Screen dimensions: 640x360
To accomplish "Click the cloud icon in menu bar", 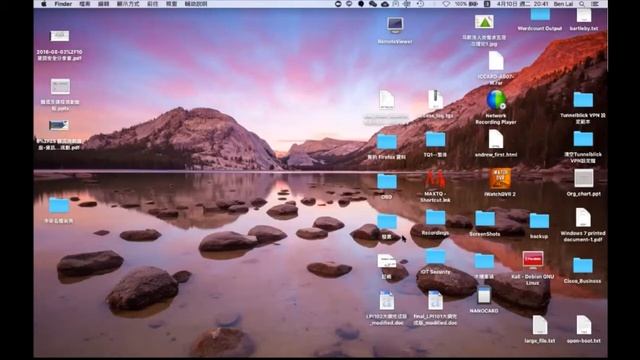I will 384,4.
